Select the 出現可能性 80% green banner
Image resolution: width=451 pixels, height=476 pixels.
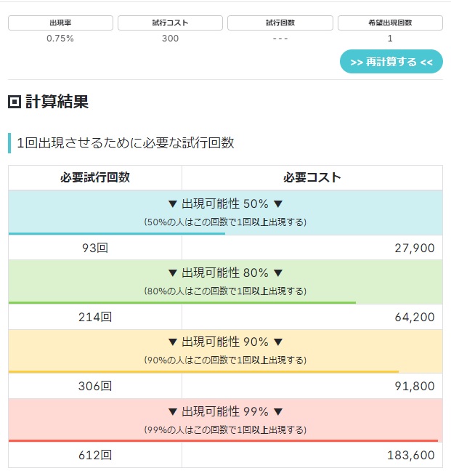225,280
